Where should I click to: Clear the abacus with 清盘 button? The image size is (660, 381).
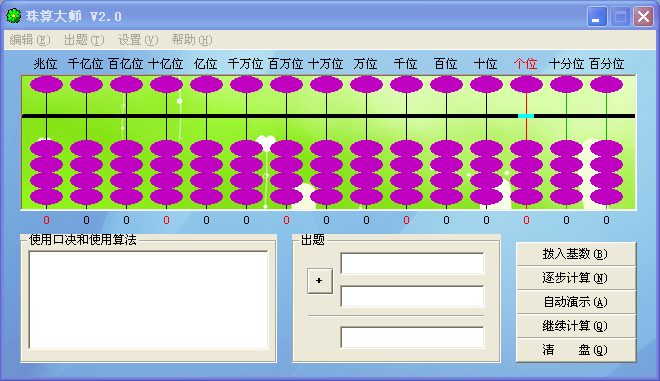576,350
